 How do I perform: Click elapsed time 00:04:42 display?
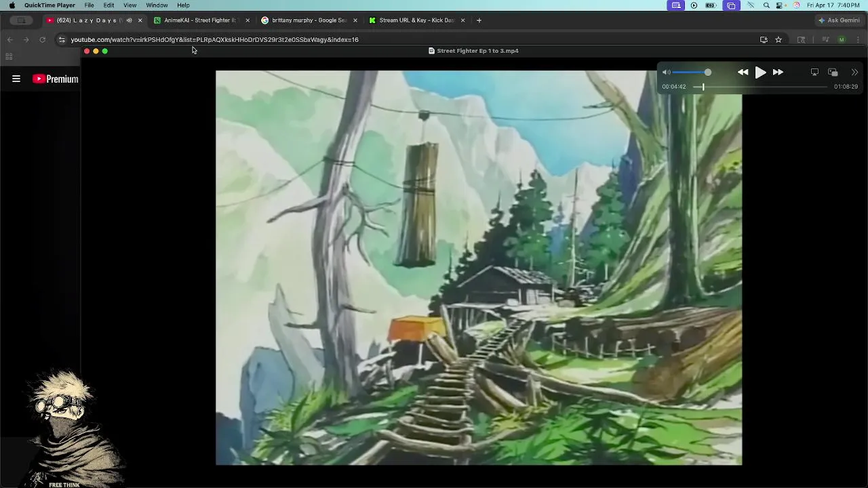pos(674,87)
